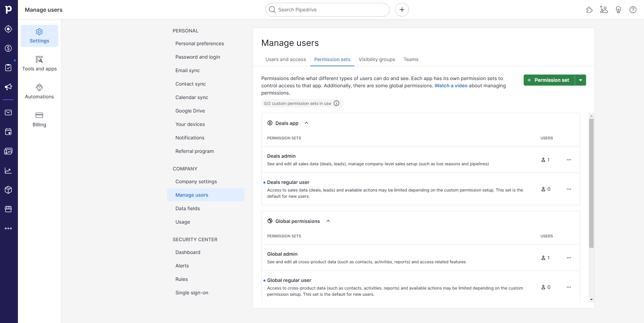Viewport: 644px width, 323px height.
Task: Select the Permission sets tab
Action: (332, 59)
